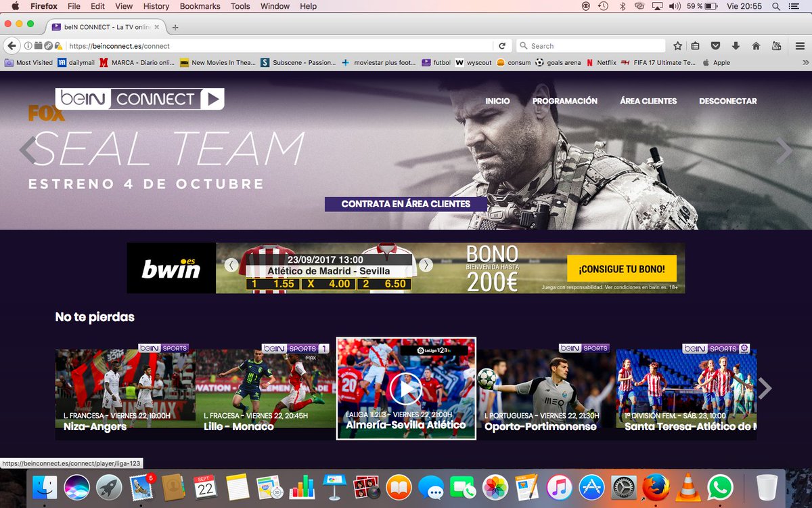Show site information icon in address bar
812x508 pixels.
[28, 46]
